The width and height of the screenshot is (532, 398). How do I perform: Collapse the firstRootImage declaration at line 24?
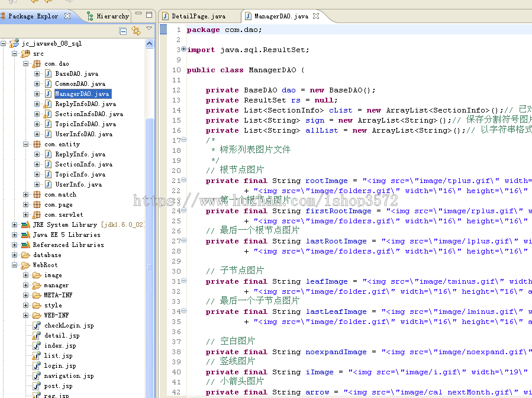(183, 210)
